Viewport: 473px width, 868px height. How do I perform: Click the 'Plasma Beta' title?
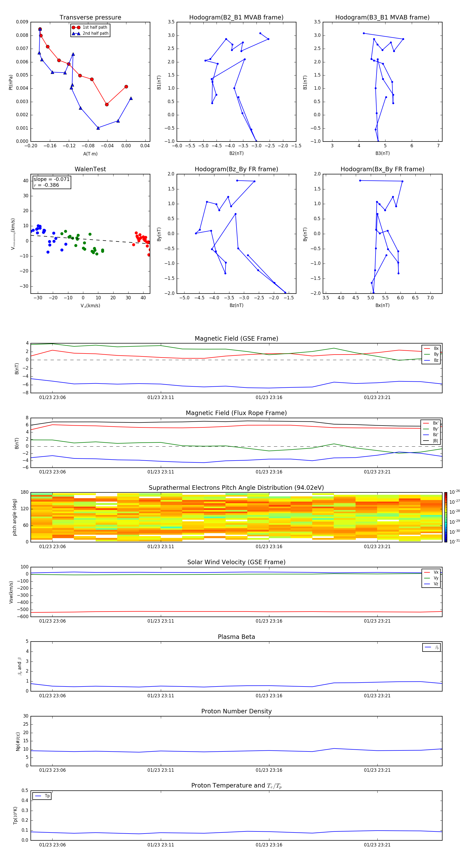coord(236,637)
